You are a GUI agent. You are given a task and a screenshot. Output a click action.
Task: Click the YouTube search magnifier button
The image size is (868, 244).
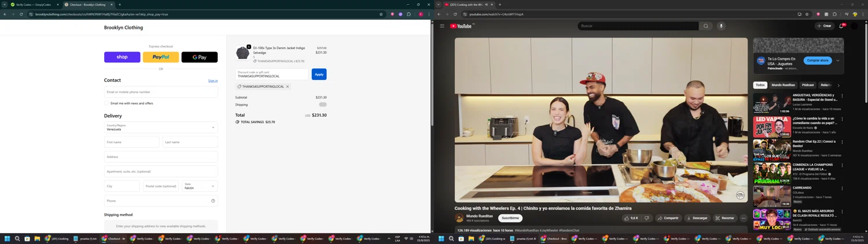coord(705,26)
